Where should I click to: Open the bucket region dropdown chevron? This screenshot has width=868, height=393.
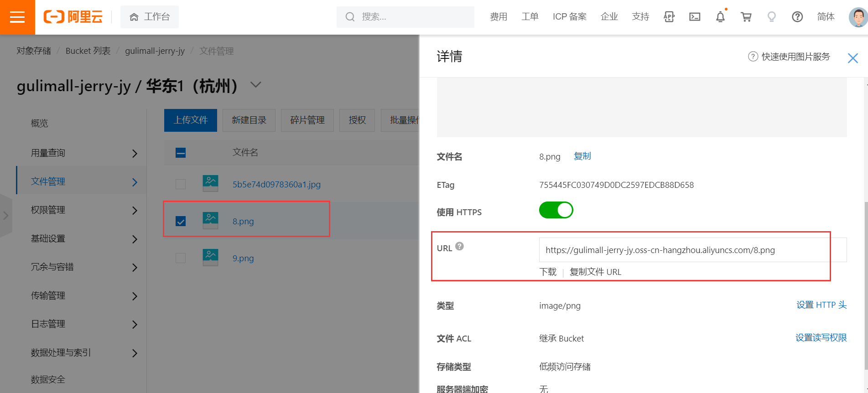[256, 85]
